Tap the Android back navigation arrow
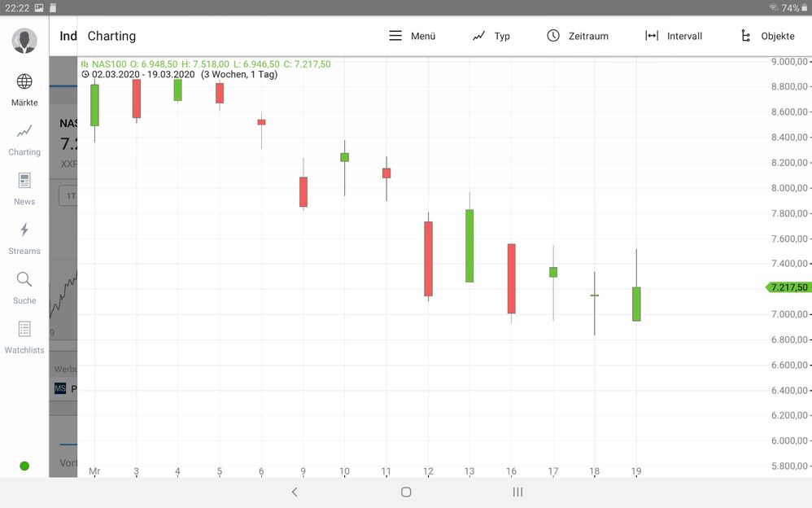The width and height of the screenshot is (812, 508). tap(295, 492)
